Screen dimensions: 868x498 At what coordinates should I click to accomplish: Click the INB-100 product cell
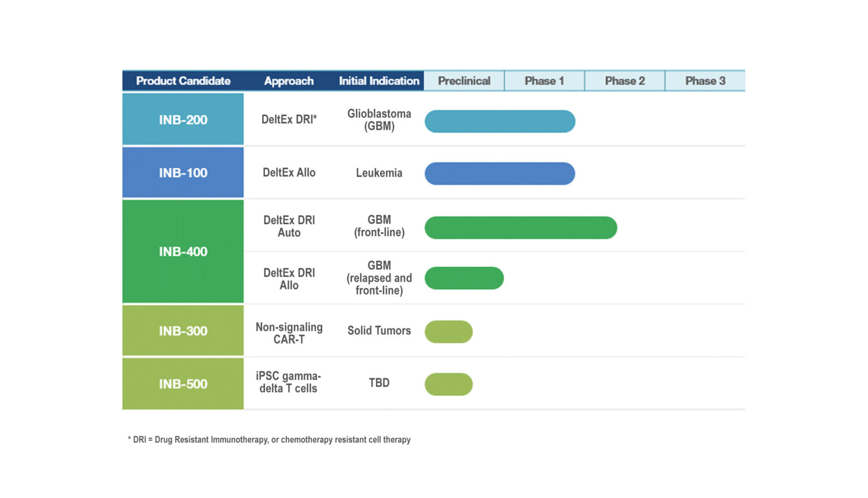tap(183, 173)
